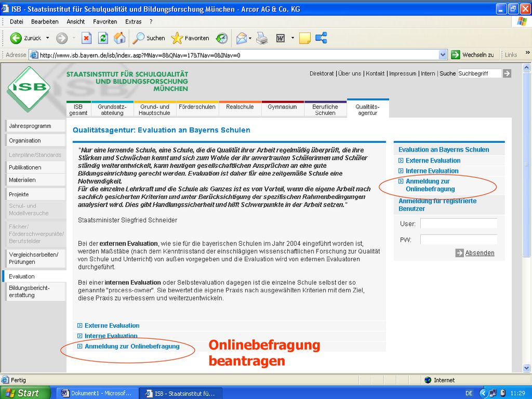Image resolution: width=532 pixels, height=399 pixels.
Task: Open the Kontakt link
Action: click(375, 73)
